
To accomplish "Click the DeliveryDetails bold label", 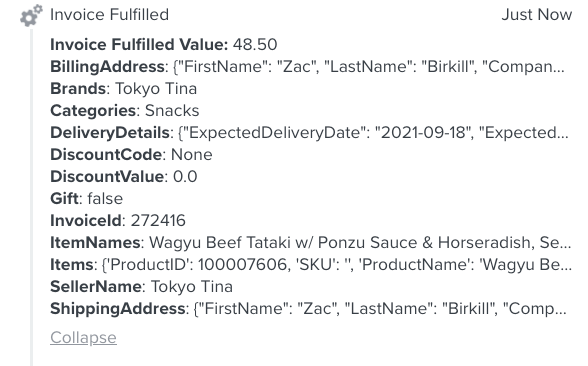I will [x=110, y=133].
